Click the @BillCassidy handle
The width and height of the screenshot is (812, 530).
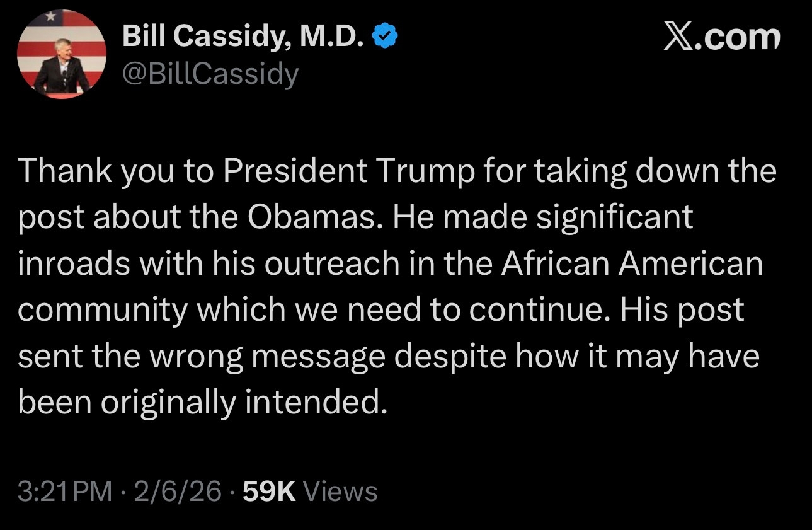click(x=210, y=75)
